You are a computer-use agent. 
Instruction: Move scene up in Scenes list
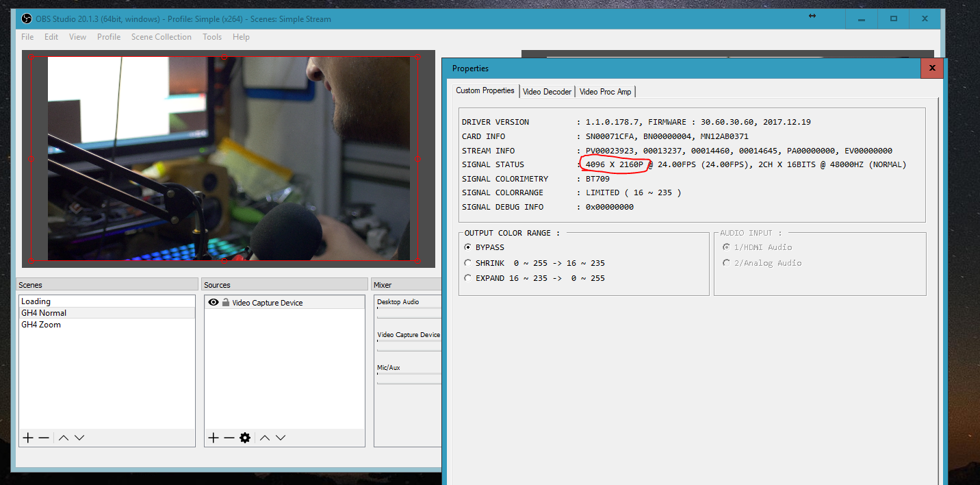point(63,438)
